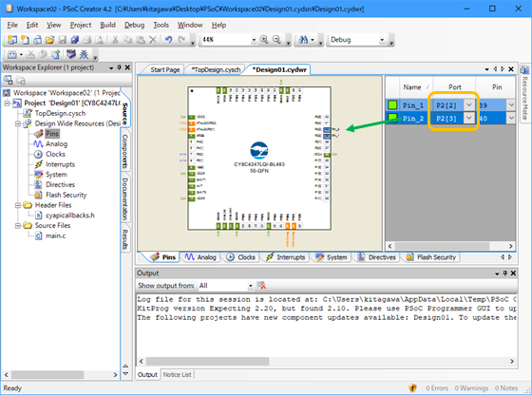Click the Zoom In magnifier icon
This screenshot has height=395, width=532.
click(x=264, y=40)
